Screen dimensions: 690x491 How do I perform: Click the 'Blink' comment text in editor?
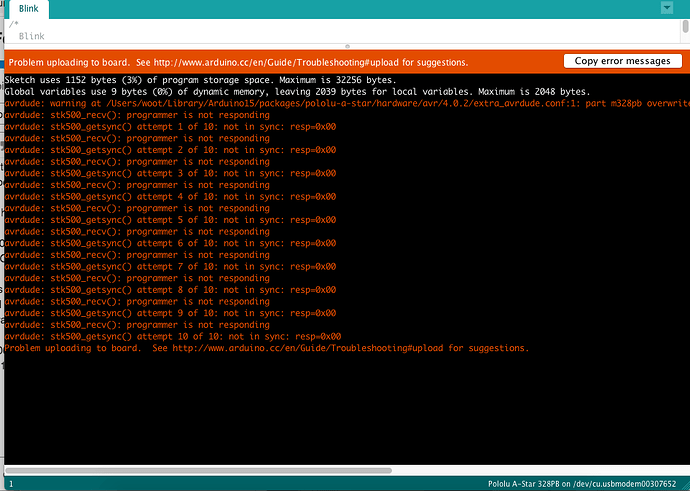click(x=31, y=37)
